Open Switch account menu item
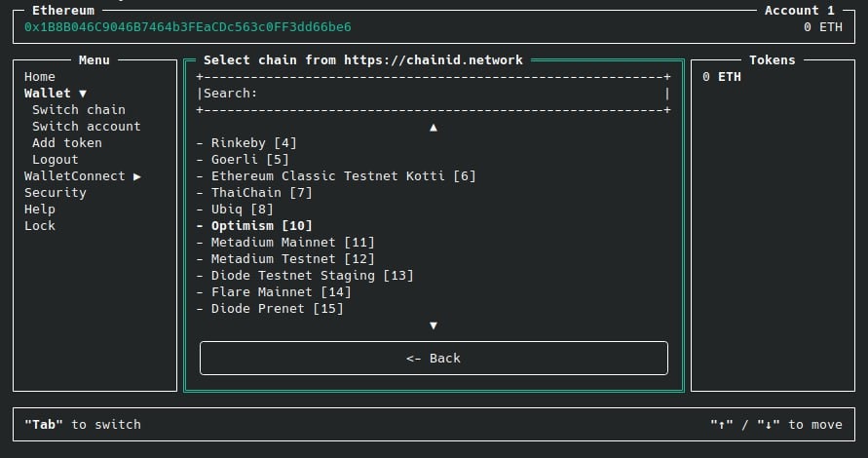Screen dimensions: 868x458 87,127
